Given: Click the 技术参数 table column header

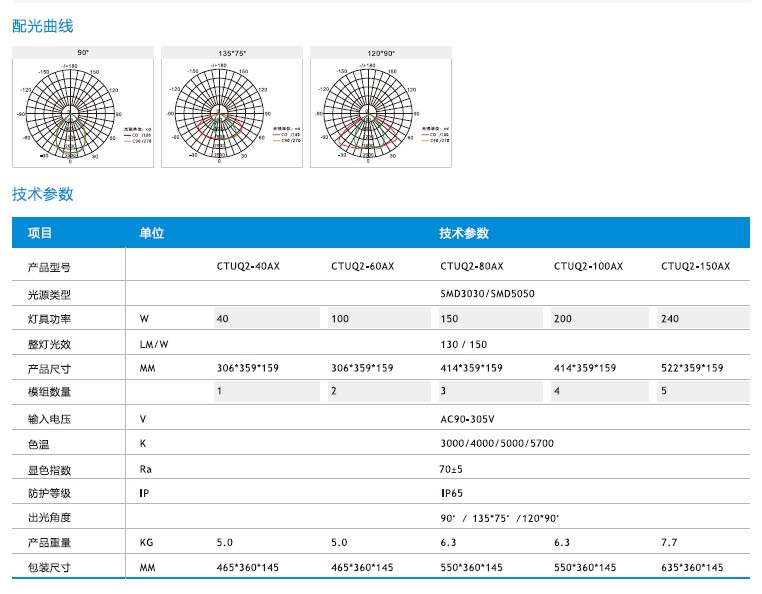Looking at the screenshot, I should click(464, 233).
